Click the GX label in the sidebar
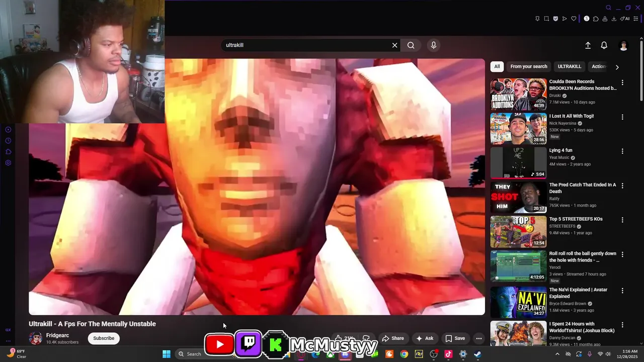Viewport: 644px width, 362px height. point(8,330)
